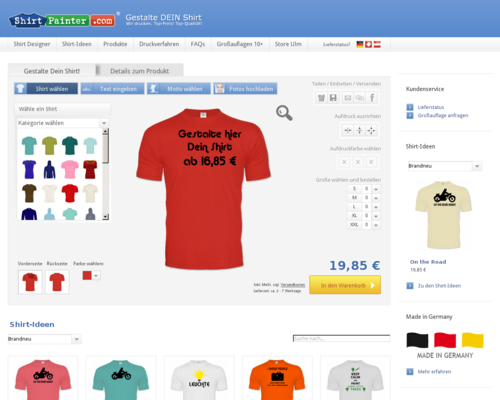Save the design with floppy disk icon
The width and height of the screenshot is (500, 400).
[x=333, y=98]
